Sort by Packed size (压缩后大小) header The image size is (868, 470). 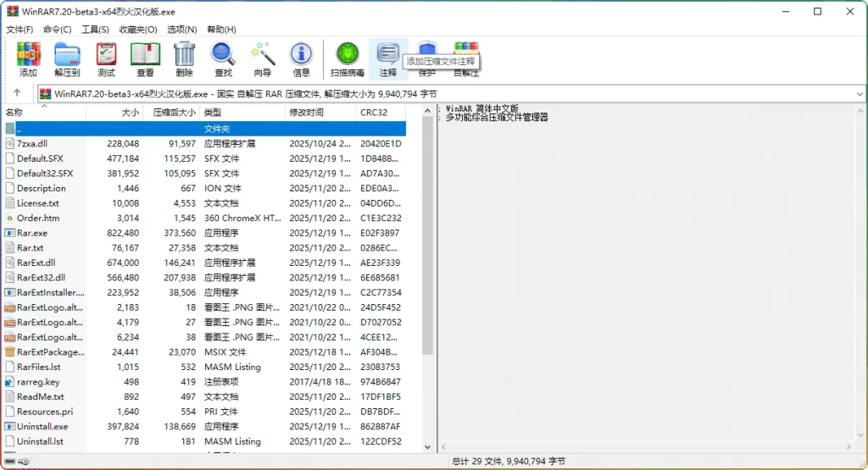click(172, 113)
